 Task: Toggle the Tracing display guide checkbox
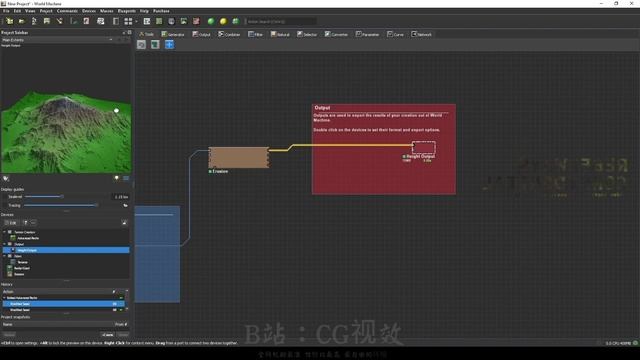point(5,205)
